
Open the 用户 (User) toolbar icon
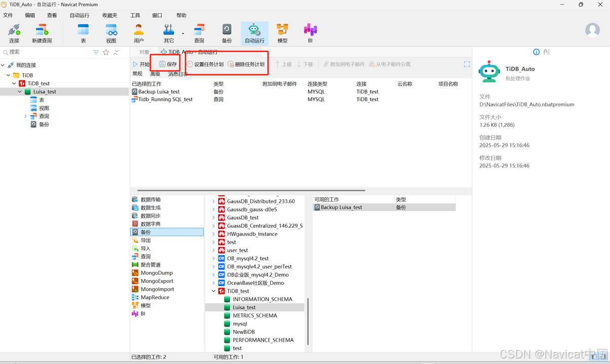(x=139, y=33)
